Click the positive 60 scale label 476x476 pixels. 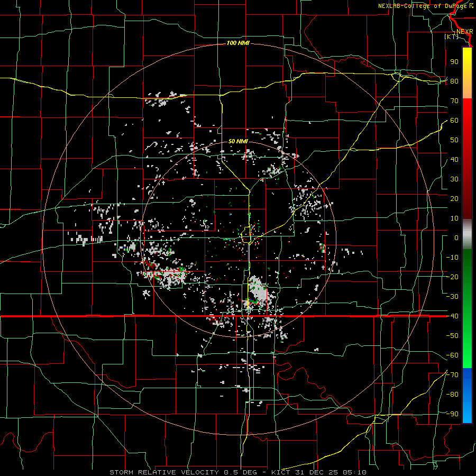pos(454,121)
